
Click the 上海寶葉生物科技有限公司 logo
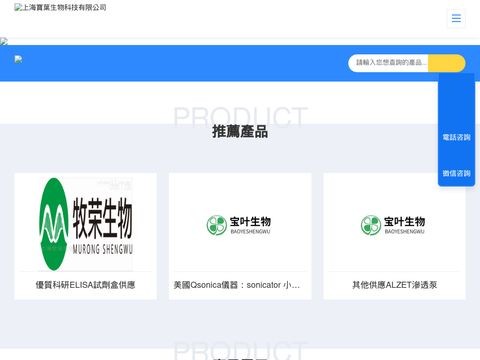click(60, 7)
